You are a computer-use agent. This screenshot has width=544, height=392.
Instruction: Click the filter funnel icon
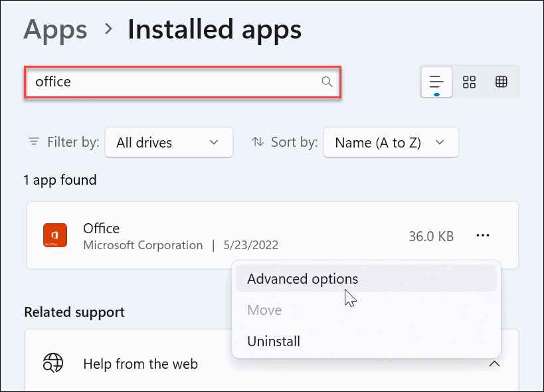pos(33,142)
